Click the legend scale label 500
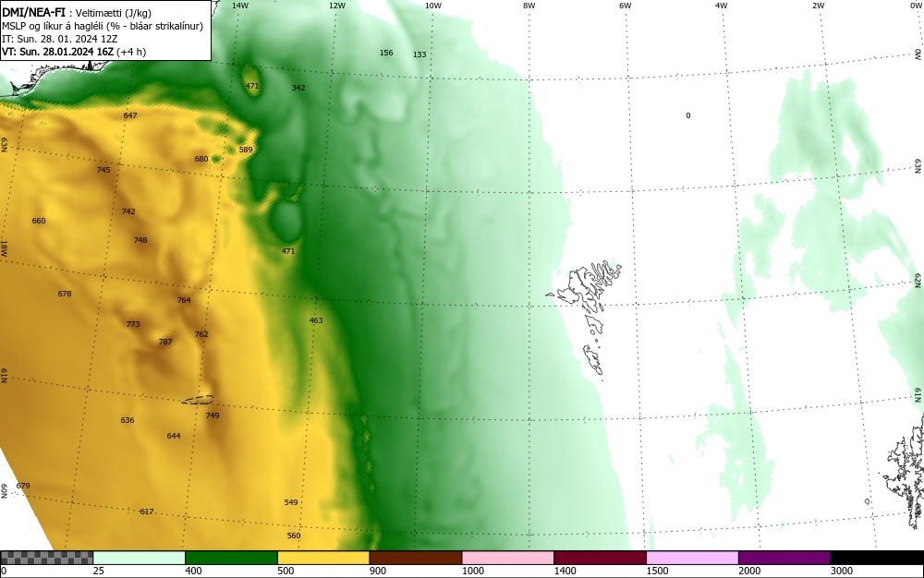Screen dimensions: 924x578 [286, 571]
